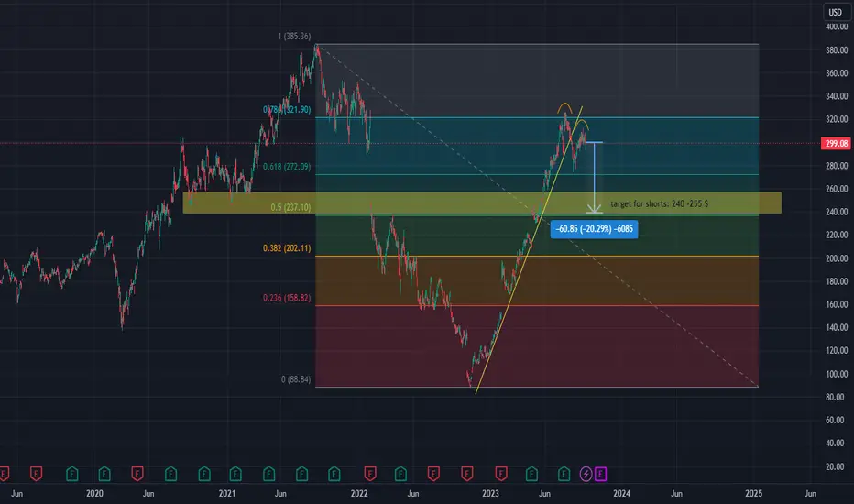The image size is (854, 504).
Task: Click the 2021 label on the time axis
Action: [x=227, y=493]
